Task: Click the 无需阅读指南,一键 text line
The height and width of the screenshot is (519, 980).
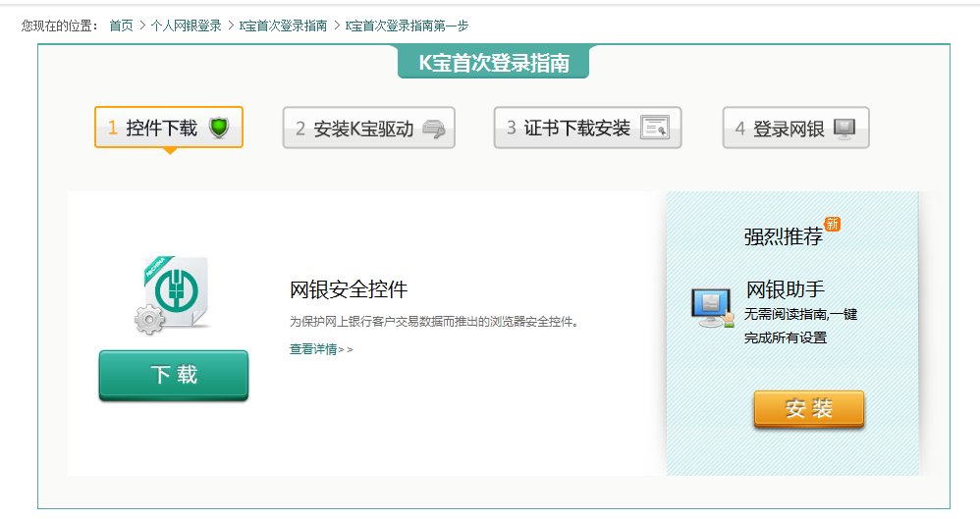Action: click(x=800, y=314)
